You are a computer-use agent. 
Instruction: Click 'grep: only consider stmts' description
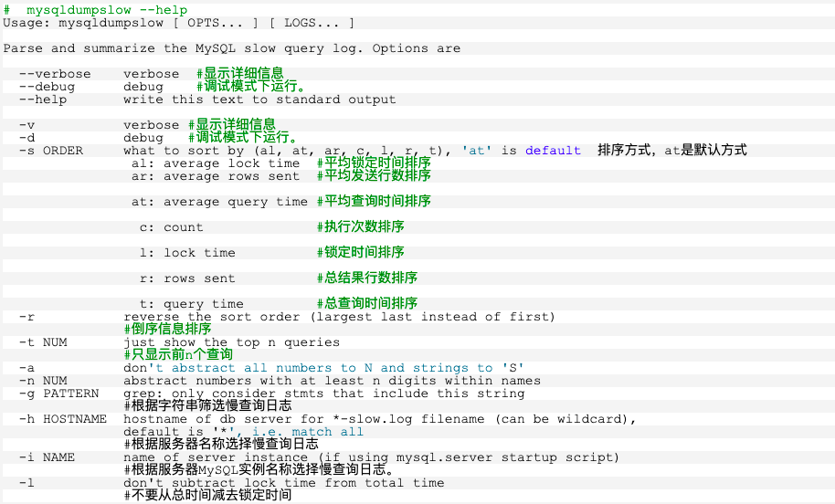(x=323, y=394)
